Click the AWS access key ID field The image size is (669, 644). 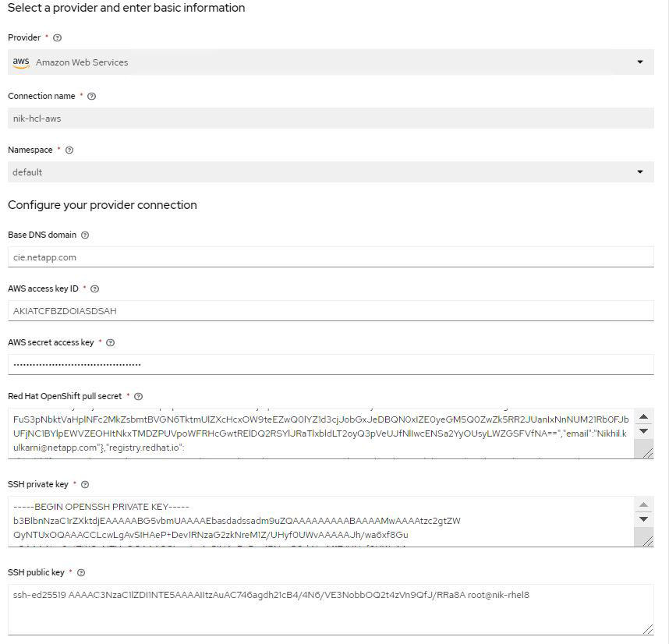331,310
